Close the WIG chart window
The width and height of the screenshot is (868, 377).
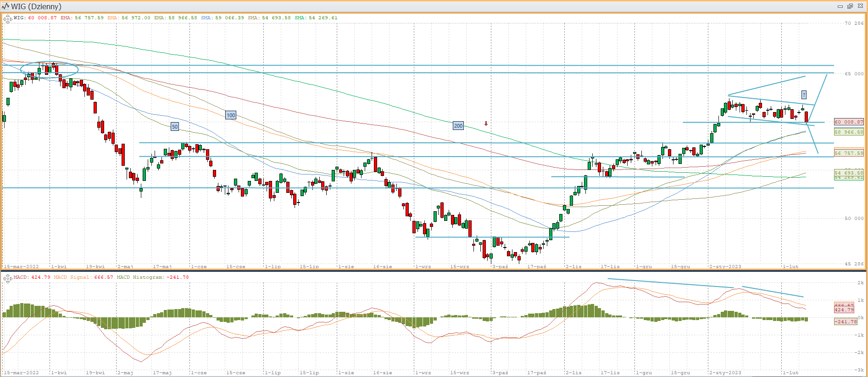pyautogui.click(x=860, y=6)
